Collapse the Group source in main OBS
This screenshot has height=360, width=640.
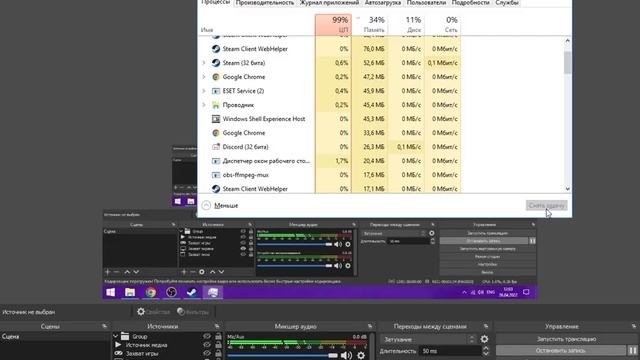point(116,336)
